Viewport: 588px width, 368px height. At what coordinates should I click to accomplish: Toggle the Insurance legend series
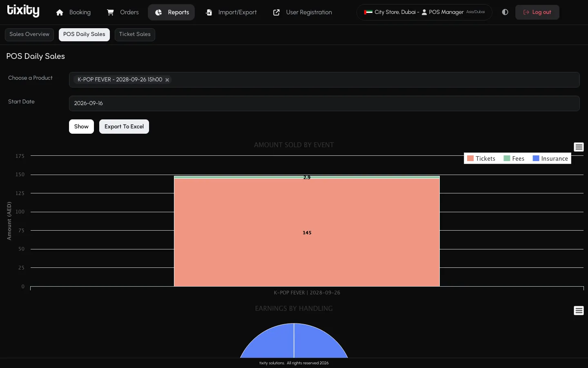(550, 159)
